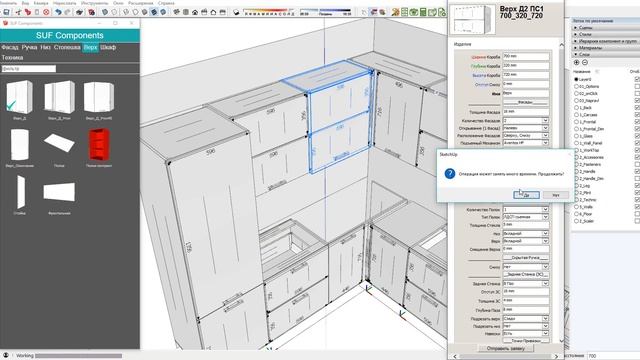Click the Add layer plus icon
Screen dimensions: 640x360
[576, 62]
